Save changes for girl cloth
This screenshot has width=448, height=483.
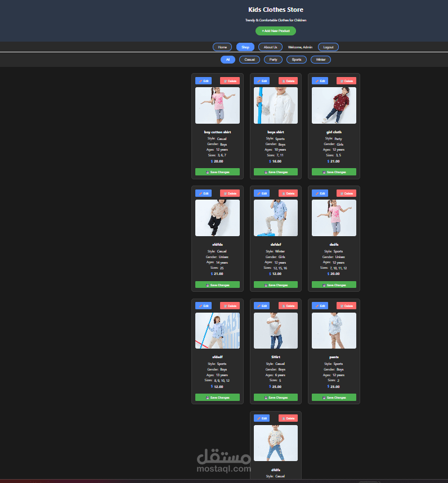point(334,172)
